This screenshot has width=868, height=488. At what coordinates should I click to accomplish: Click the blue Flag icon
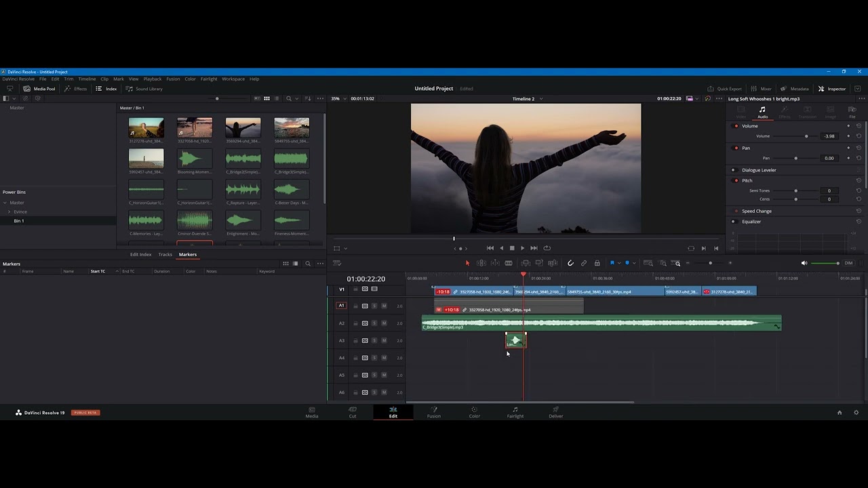point(612,263)
